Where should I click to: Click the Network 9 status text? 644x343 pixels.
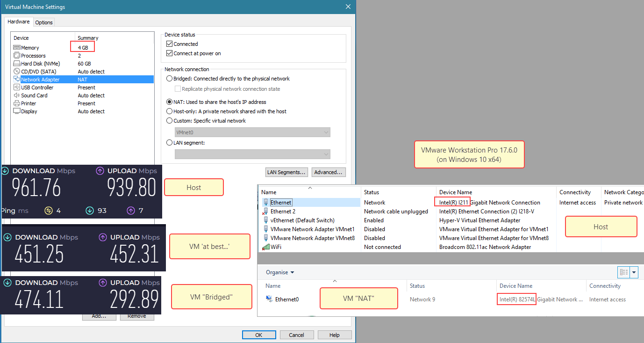422,299
